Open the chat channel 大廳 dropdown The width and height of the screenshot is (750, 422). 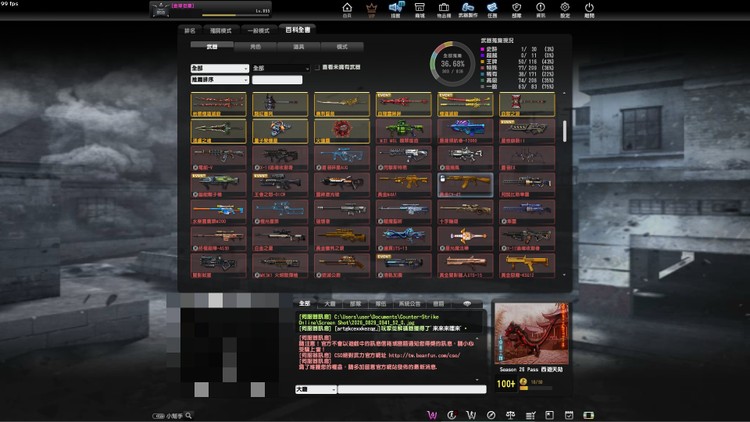coord(316,389)
